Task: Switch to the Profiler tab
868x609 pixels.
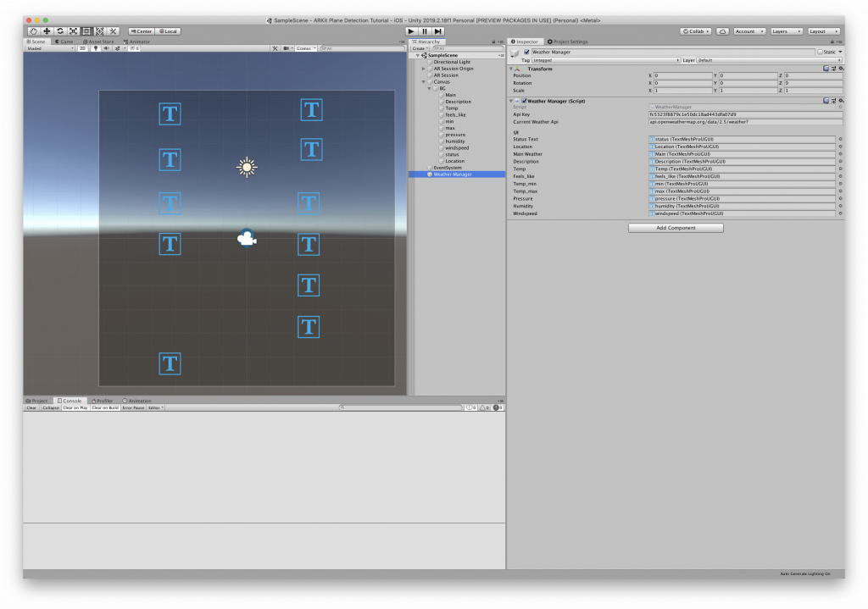Action: [x=103, y=401]
